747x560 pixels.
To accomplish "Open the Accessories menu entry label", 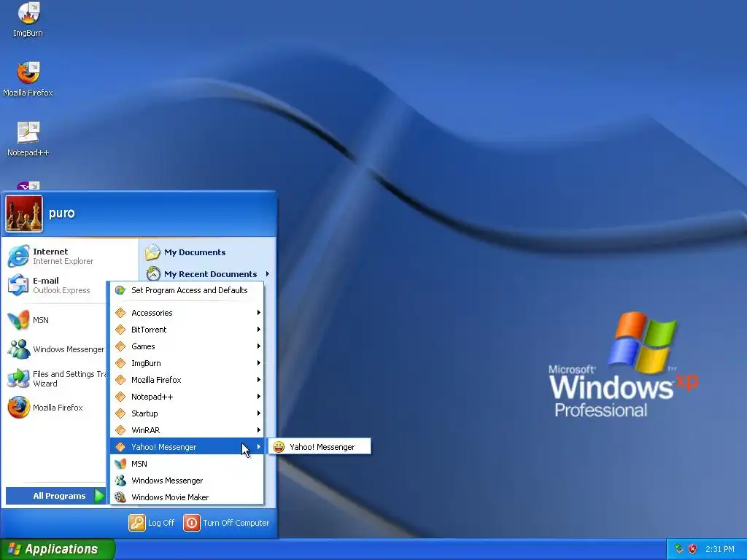I will pyautogui.click(x=152, y=313).
